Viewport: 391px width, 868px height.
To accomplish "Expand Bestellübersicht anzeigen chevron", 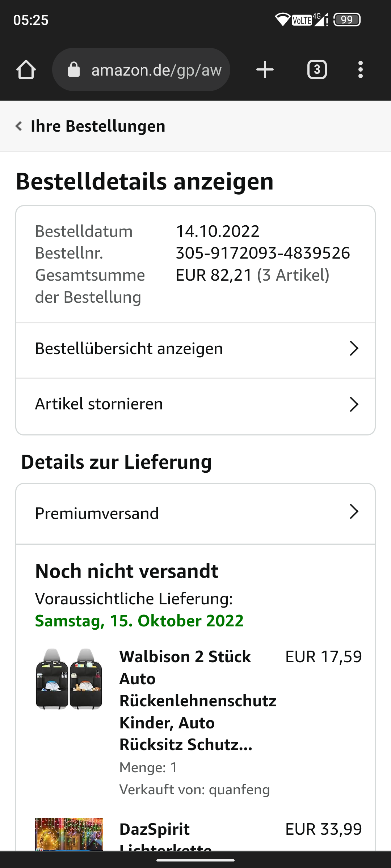I will pyautogui.click(x=354, y=349).
